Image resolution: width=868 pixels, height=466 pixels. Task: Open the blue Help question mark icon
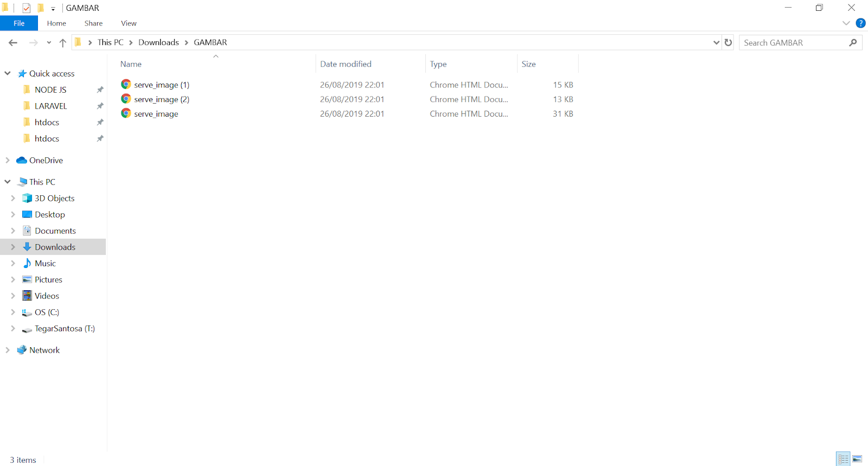pos(860,23)
